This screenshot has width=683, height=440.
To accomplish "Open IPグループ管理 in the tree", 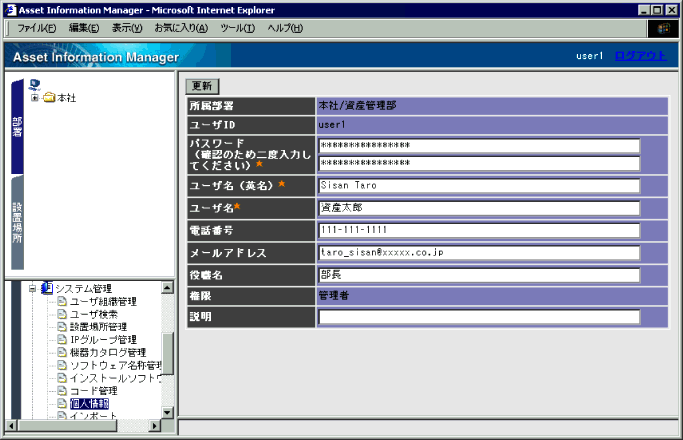I will pos(103,339).
